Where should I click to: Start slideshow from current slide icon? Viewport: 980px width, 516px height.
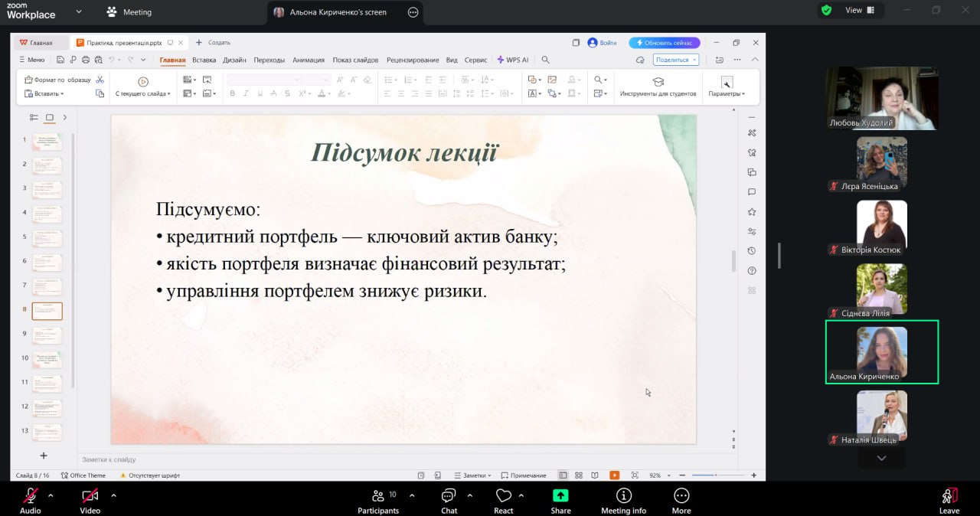click(142, 82)
